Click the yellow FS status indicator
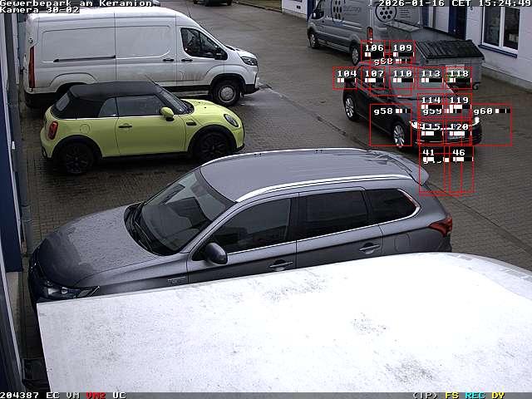Viewport: 532px width, 399px height. pos(451,395)
